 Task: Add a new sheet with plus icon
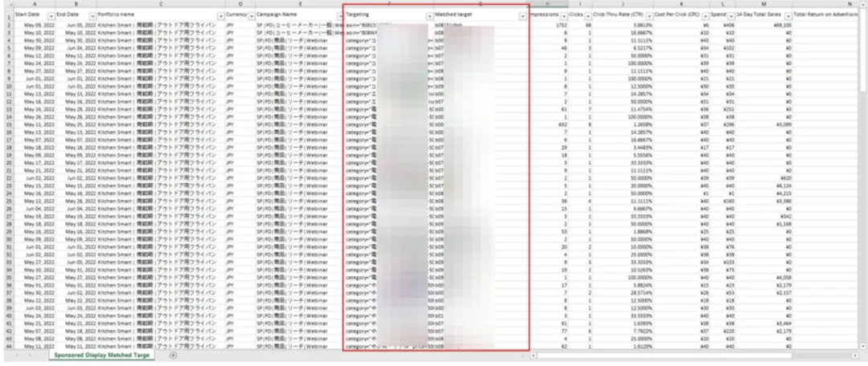click(x=174, y=355)
